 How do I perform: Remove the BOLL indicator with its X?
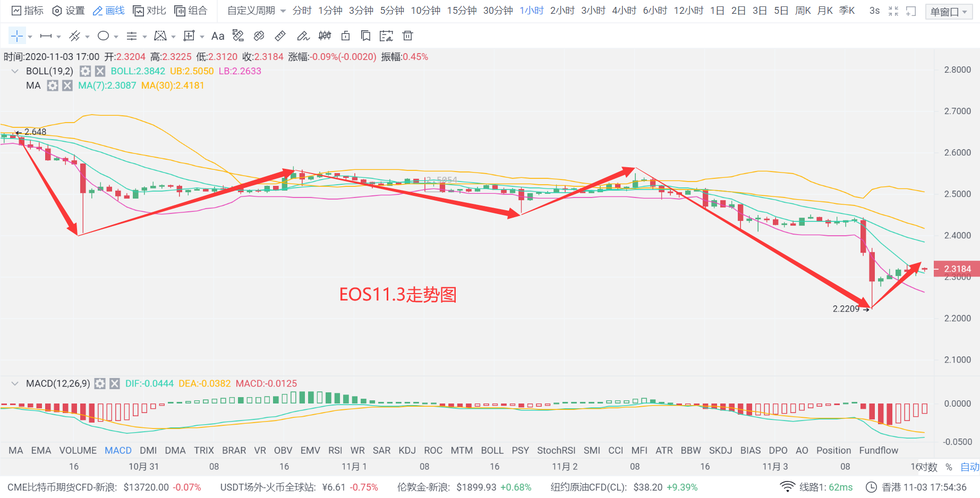(100, 71)
